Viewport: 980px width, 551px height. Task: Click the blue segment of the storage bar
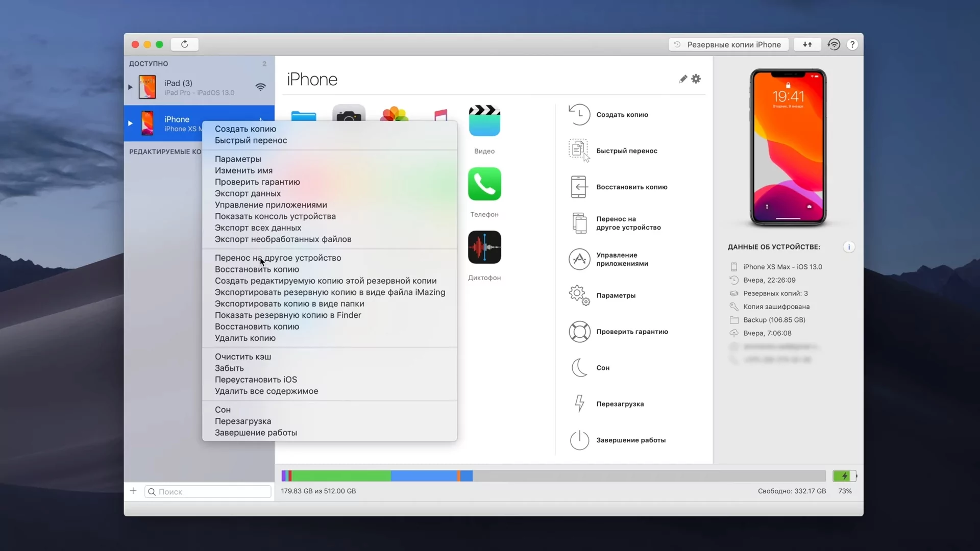424,476
